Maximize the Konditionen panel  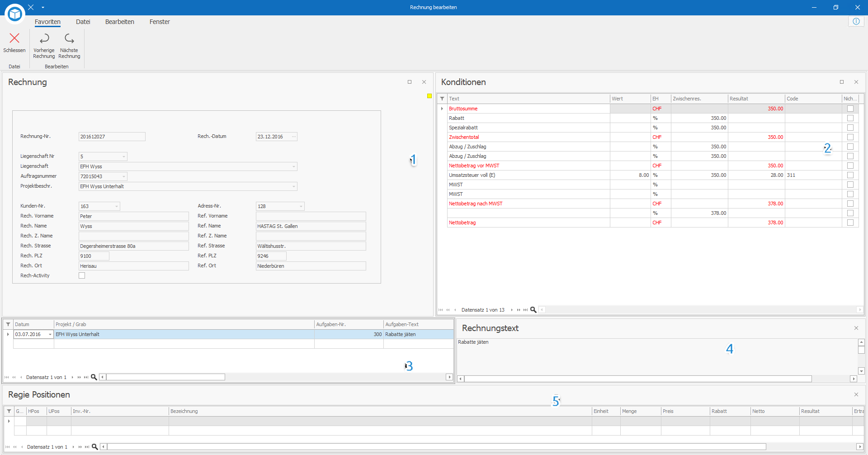pyautogui.click(x=842, y=82)
